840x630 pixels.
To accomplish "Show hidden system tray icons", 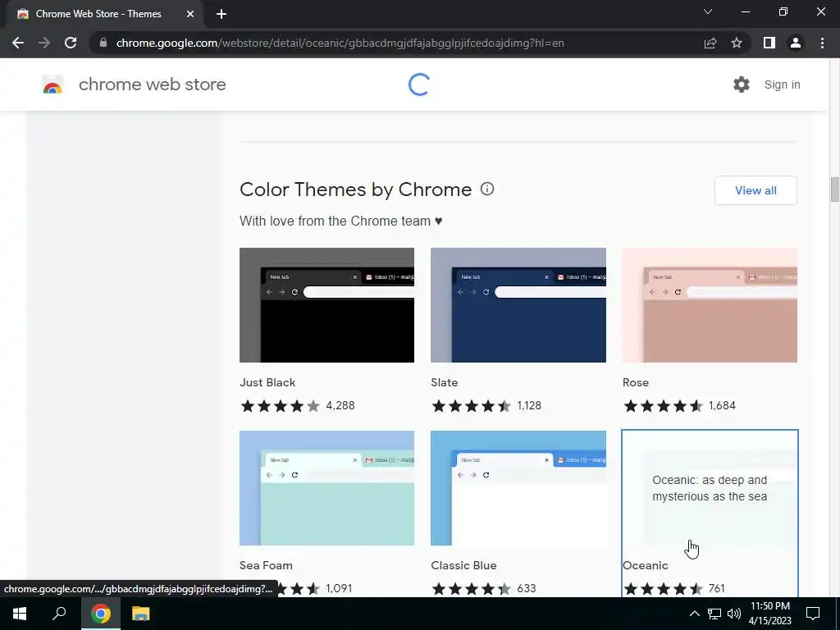I will click(694, 614).
